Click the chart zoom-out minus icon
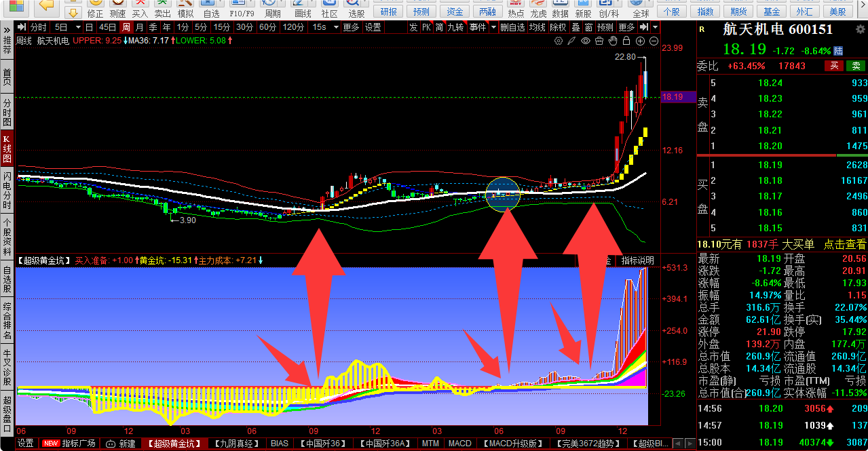Viewport: 868px width, 451px height. [x=654, y=41]
